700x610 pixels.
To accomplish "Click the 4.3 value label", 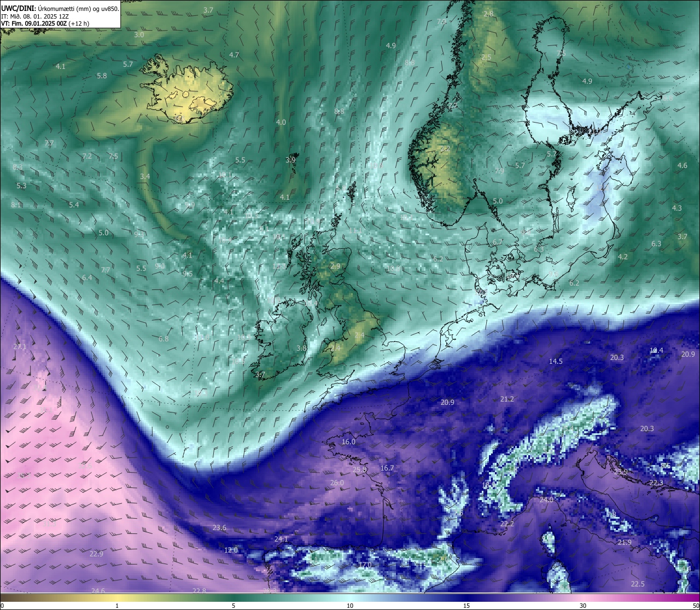I will [x=677, y=208].
